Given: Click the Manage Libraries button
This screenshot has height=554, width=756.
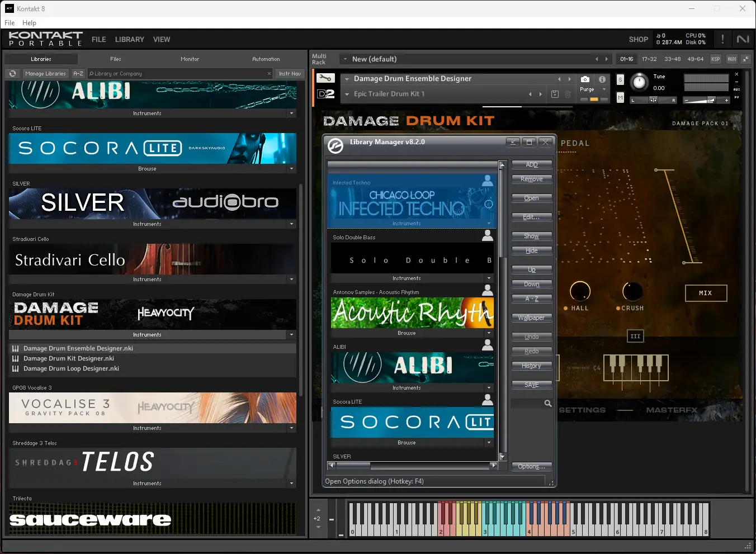Looking at the screenshot, I should coord(45,73).
